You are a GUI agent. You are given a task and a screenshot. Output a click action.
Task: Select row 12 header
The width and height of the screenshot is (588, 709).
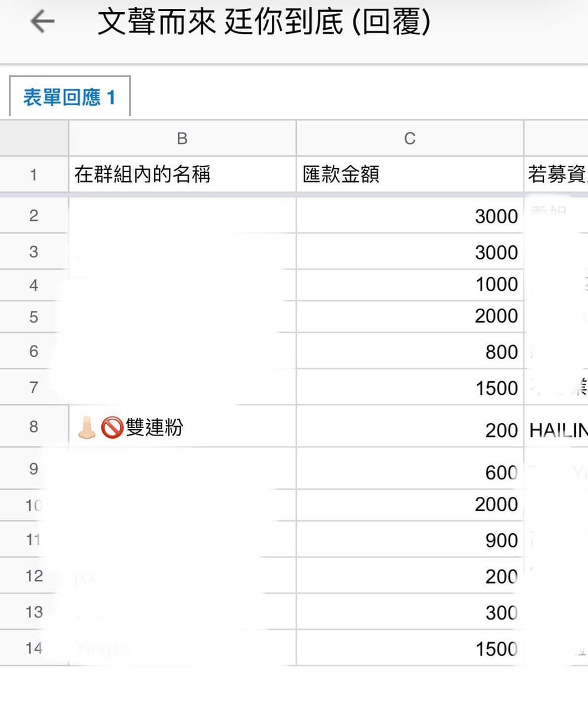pos(34,576)
